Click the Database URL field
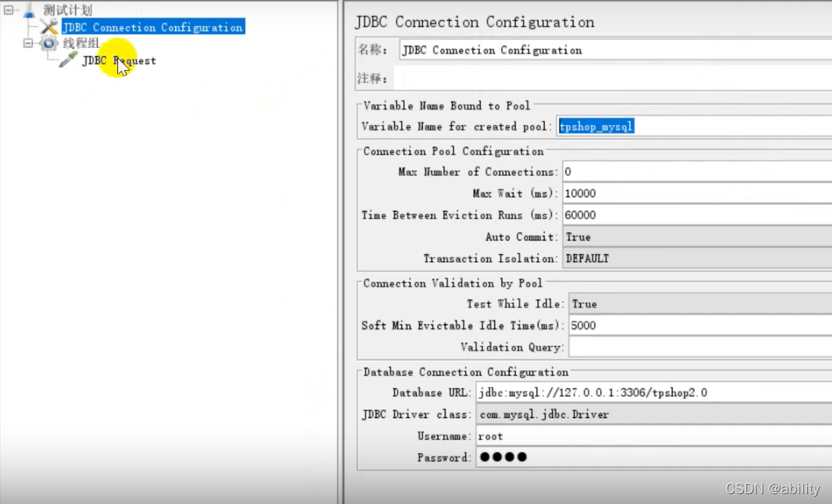 (x=654, y=393)
